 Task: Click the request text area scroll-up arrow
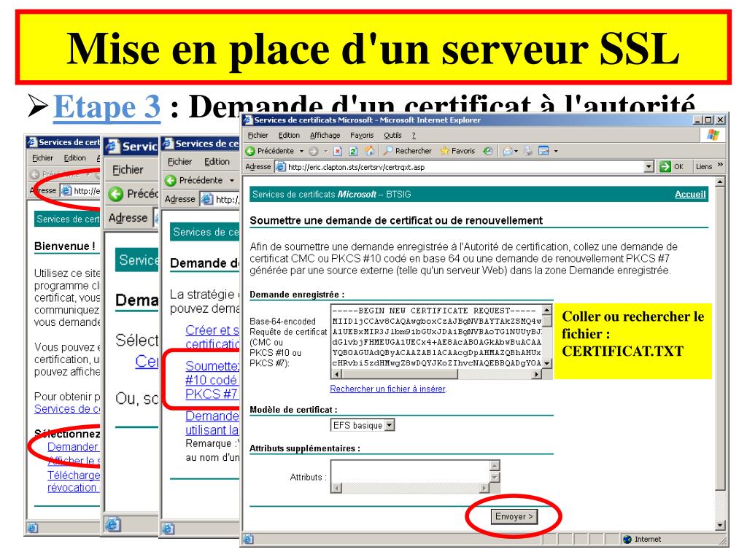(547, 309)
